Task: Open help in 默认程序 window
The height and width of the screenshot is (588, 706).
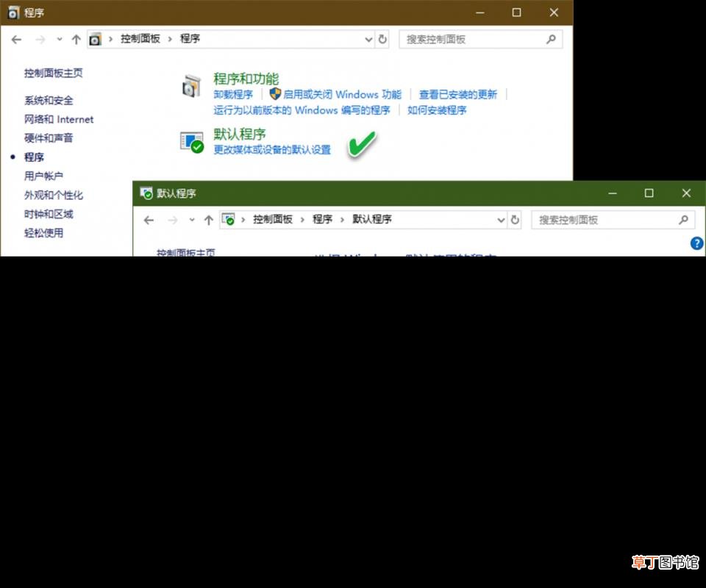Action: tap(696, 243)
